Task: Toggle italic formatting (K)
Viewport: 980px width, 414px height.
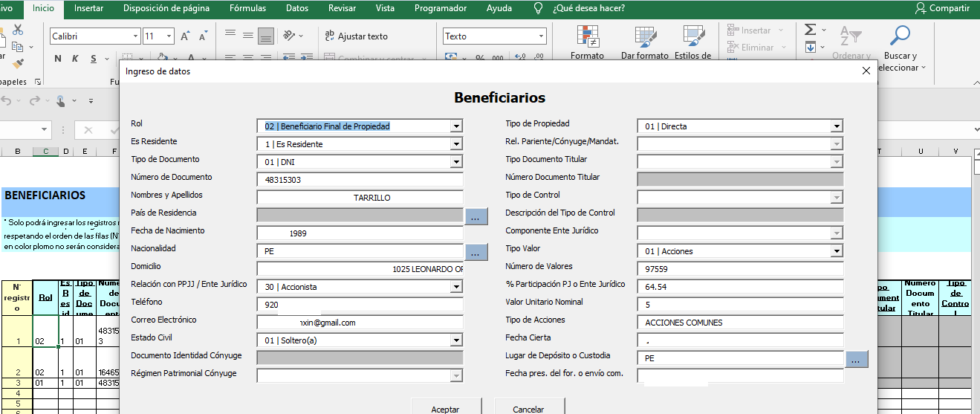Action: coord(75,59)
